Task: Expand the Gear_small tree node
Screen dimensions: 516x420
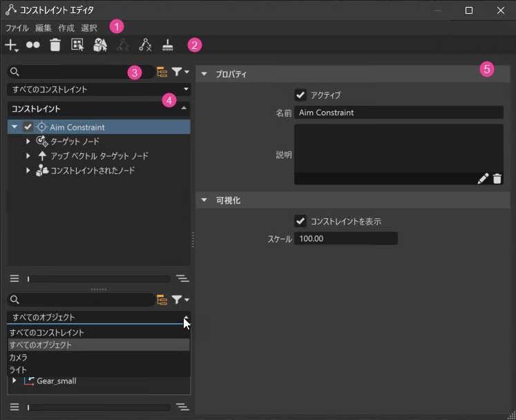Action: [14, 381]
